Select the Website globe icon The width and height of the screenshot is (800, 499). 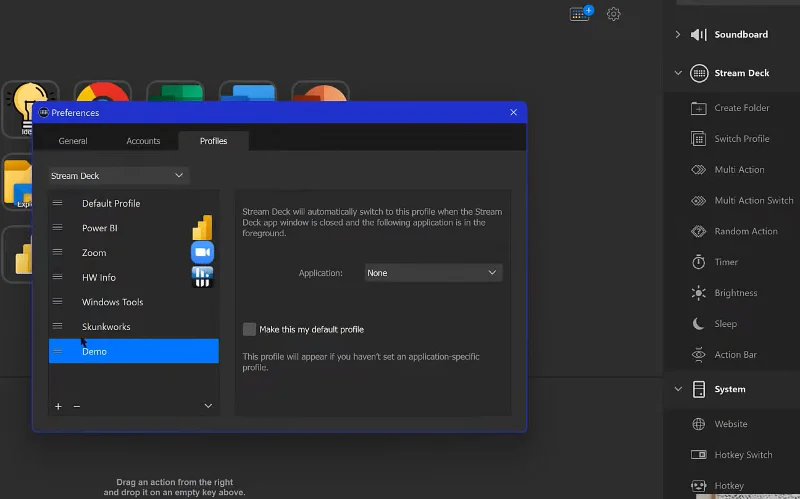click(x=698, y=424)
